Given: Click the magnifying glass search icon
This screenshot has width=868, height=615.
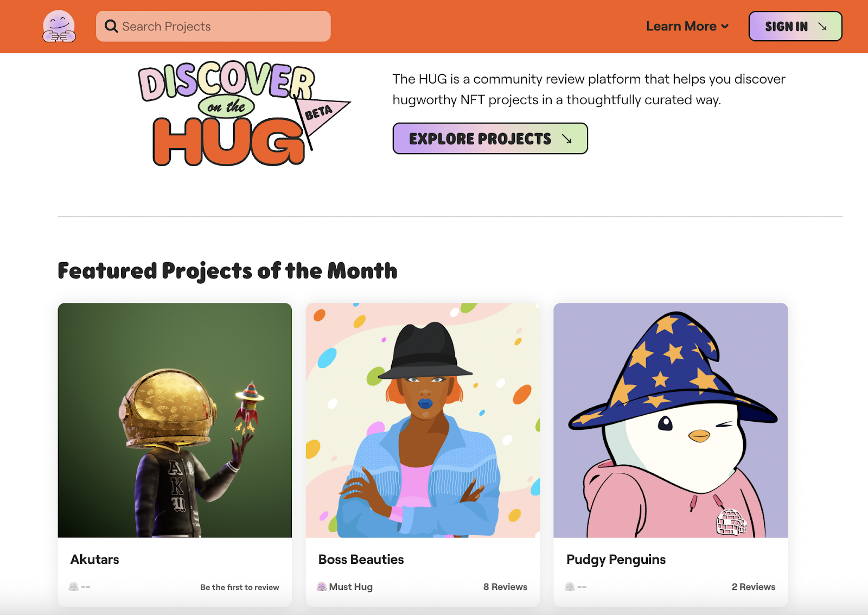Looking at the screenshot, I should [x=111, y=26].
